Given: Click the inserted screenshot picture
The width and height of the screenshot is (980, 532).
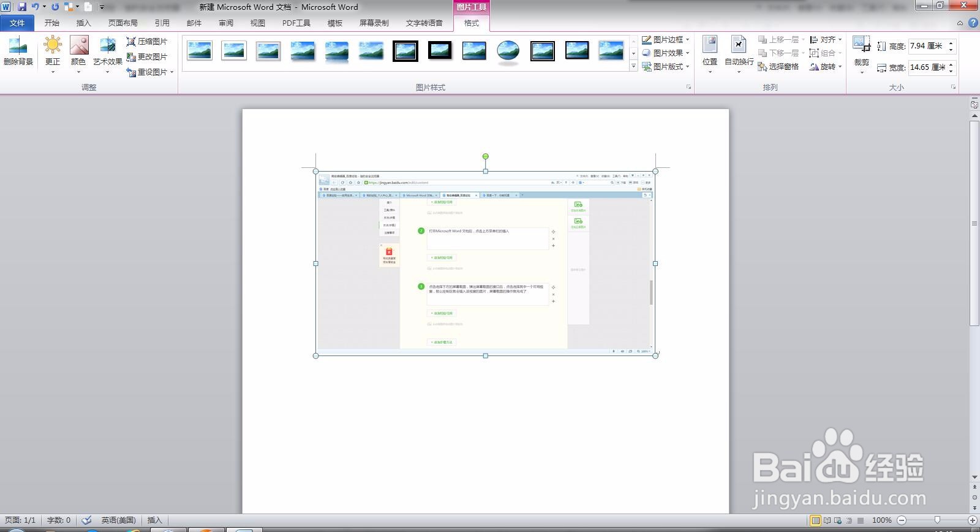Looking at the screenshot, I should [485, 264].
